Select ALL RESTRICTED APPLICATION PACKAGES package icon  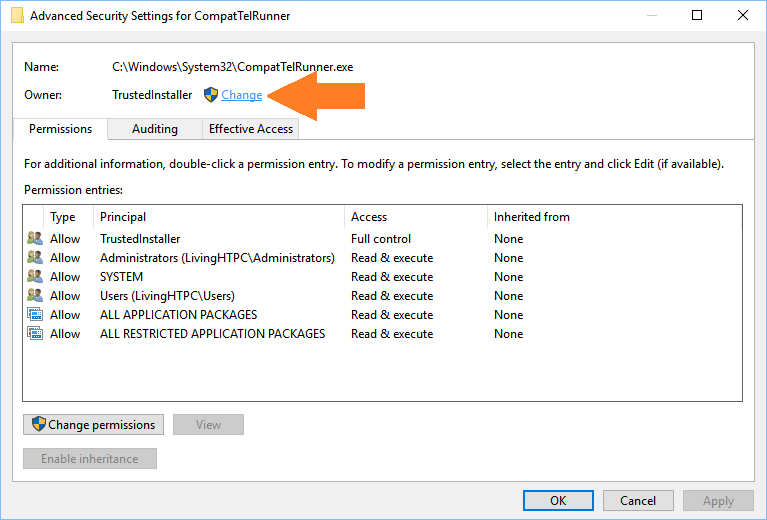(35, 334)
